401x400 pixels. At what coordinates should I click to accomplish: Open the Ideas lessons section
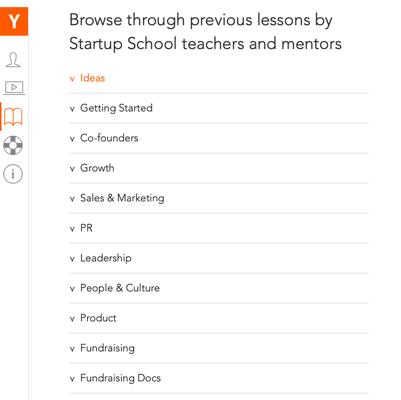click(93, 78)
